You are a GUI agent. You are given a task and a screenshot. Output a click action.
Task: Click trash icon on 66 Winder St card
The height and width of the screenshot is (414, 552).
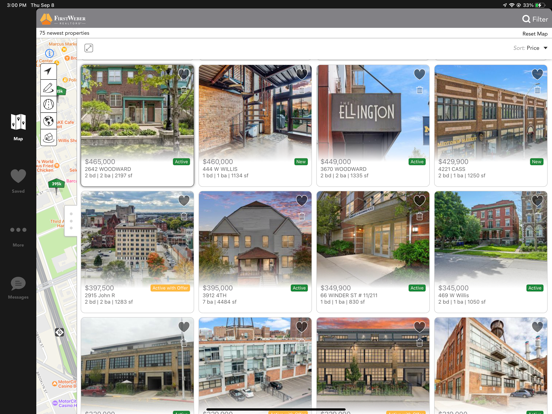[x=419, y=216]
